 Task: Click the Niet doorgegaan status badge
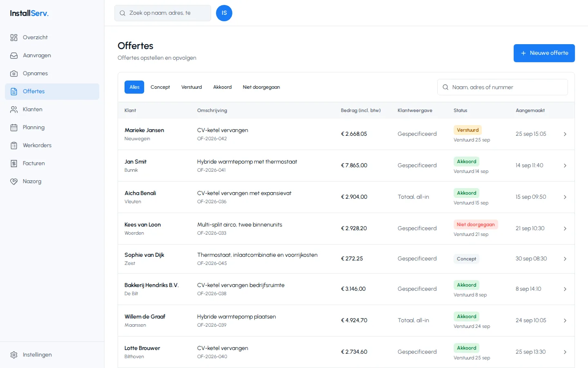point(476,224)
